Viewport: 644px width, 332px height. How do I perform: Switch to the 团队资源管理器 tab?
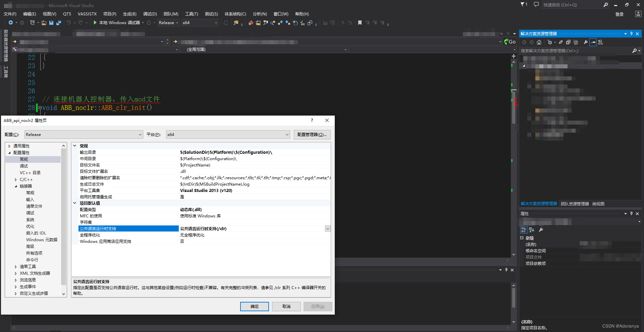(574, 204)
